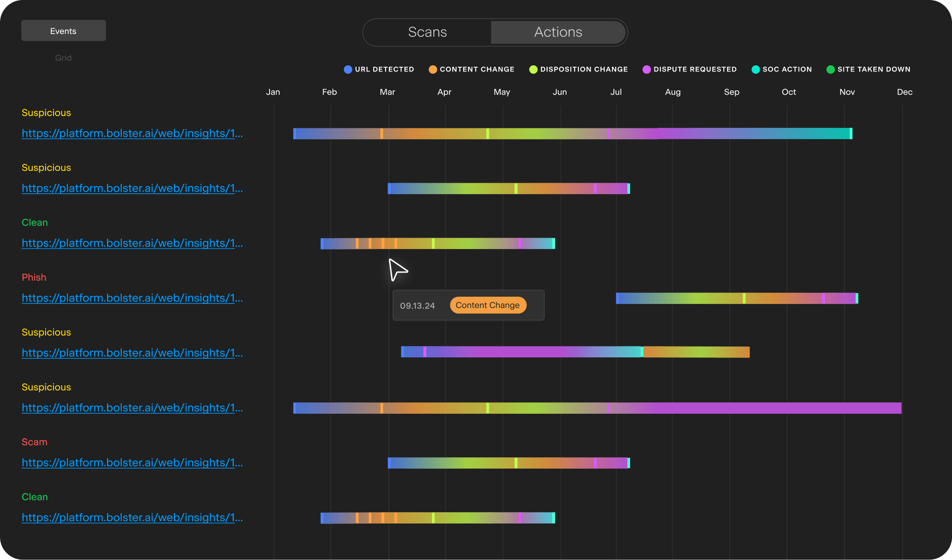Click the Site Taken Down legend dot
The width and height of the screenshot is (952, 560).
point(830,70)
